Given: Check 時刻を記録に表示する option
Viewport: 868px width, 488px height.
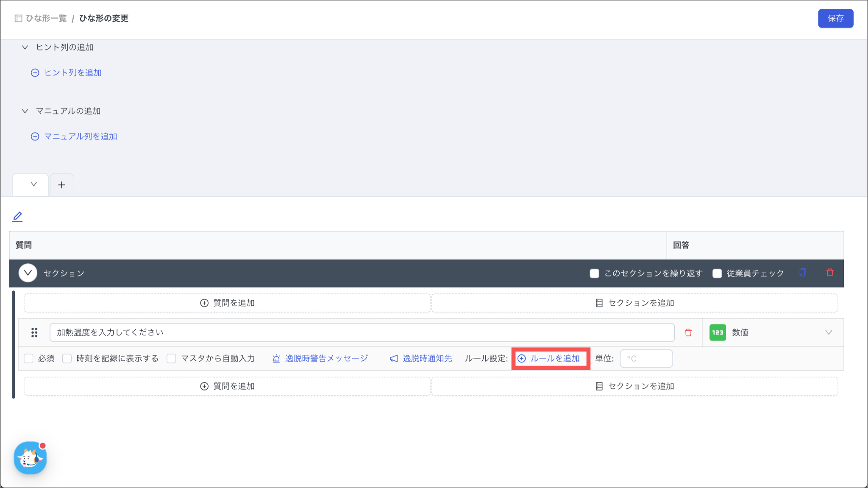Looking at the screenshot, I should pos(67,359).
